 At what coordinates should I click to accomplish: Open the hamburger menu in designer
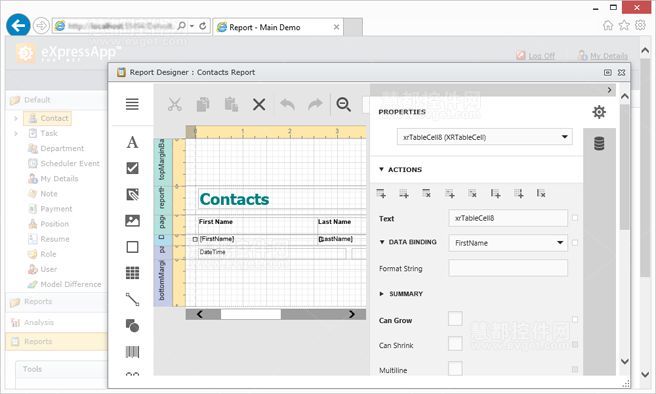click(x=132, y=104)
